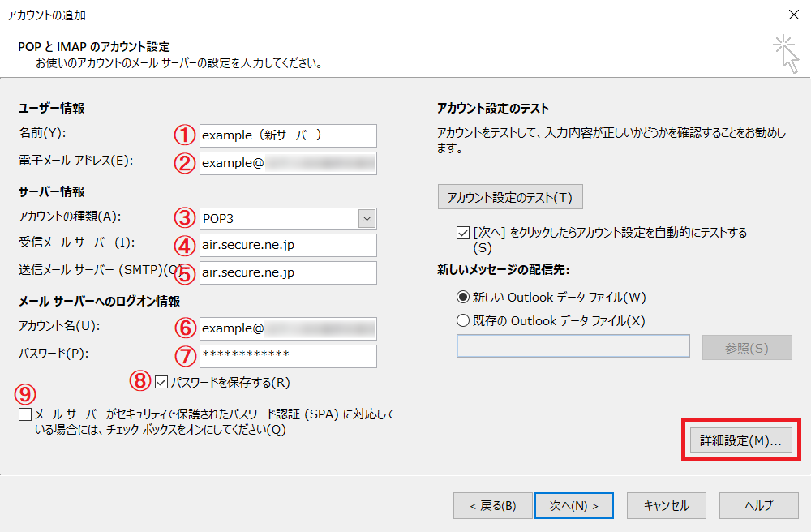Click the existing data file path field

pyautogui.click(x=573, y=347)
